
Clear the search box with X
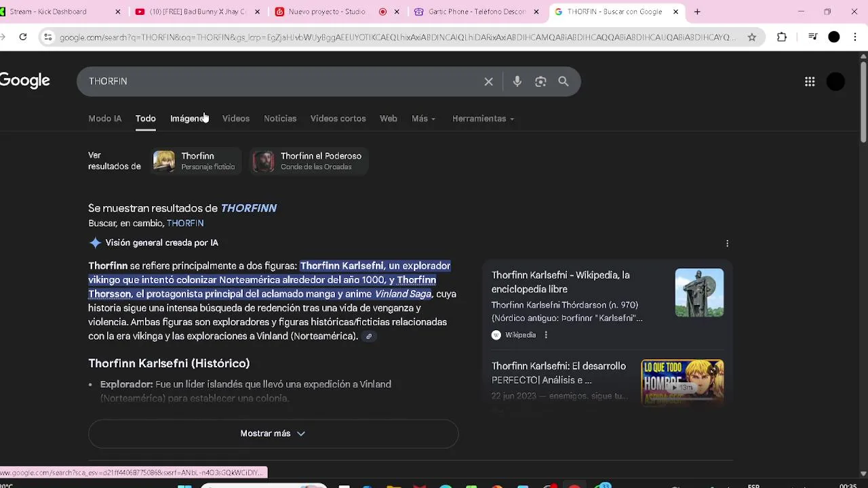point(488,81)
